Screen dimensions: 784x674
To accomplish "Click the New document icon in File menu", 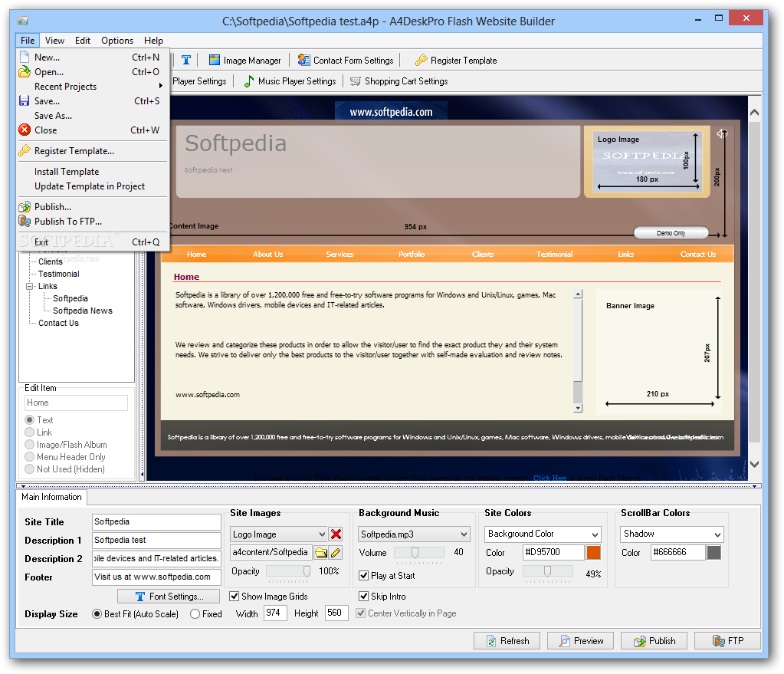I will pos(25,57).
